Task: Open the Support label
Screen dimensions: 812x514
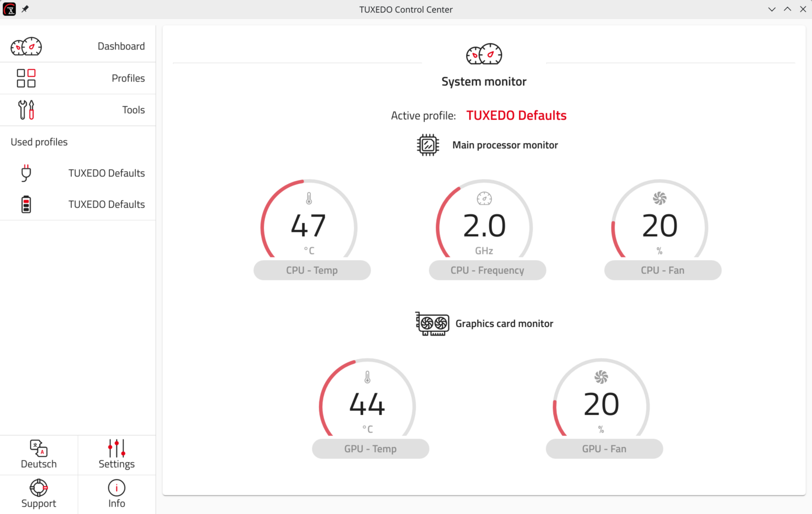Action: tap(39, 503)
